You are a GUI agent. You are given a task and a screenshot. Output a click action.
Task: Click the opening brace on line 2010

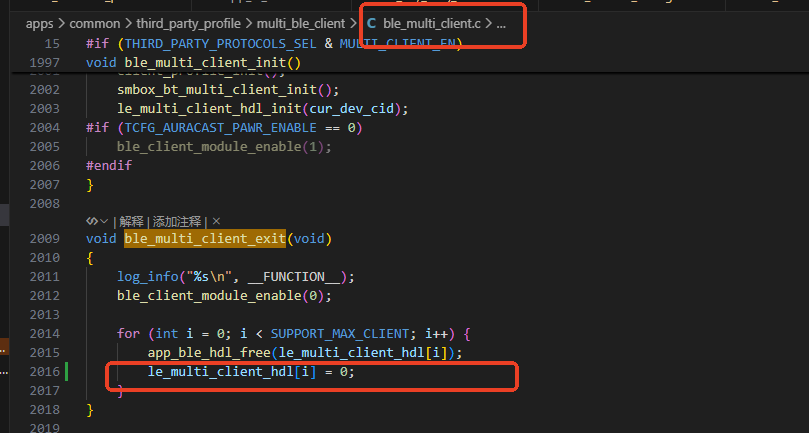tap(90, 258)
